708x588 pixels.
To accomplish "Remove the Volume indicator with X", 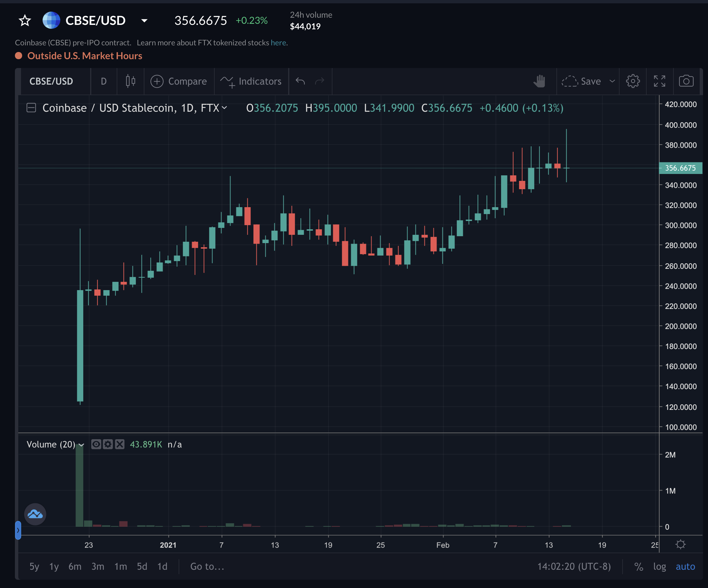I will coord(120,444).
